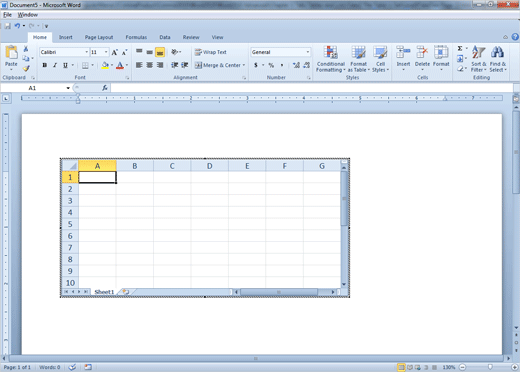
Task: Open the Sort & Filter tool
Action: (x=478, y=59)
